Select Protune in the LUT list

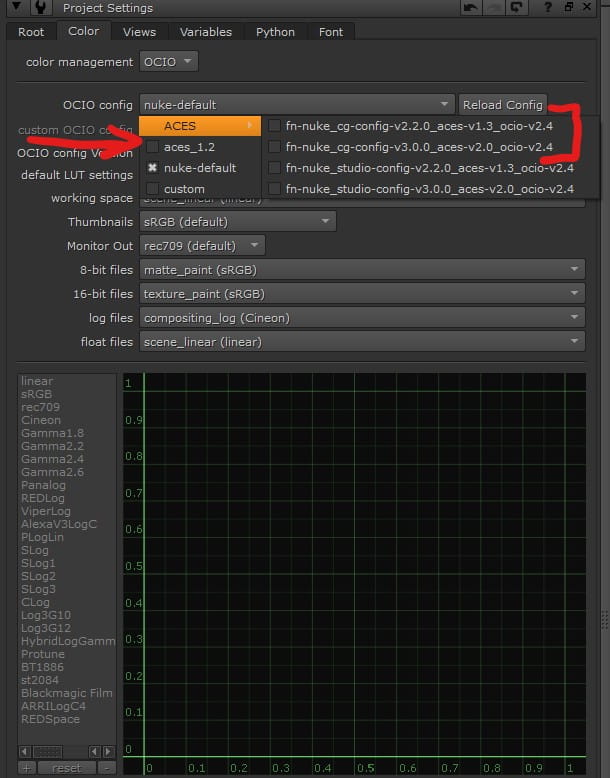pyautogui.click(x=43, y=654)
